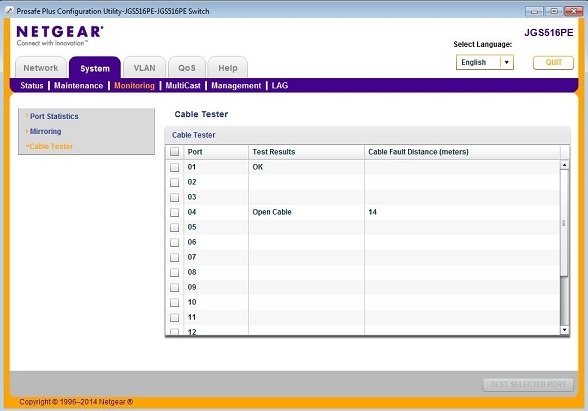The width and height of the screenshot is (588, 411).
Task: Open the Maintenance submenu
Action: pos(78,86)
